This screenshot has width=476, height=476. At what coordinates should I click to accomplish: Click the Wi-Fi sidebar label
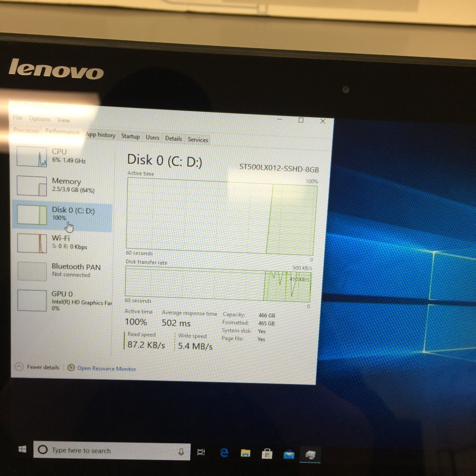(61, 238)
